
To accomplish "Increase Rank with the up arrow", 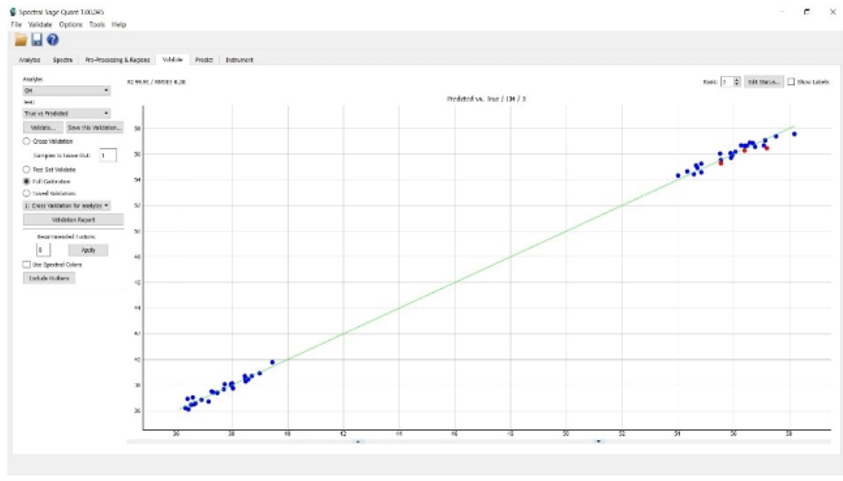I will tap(737, 80).
